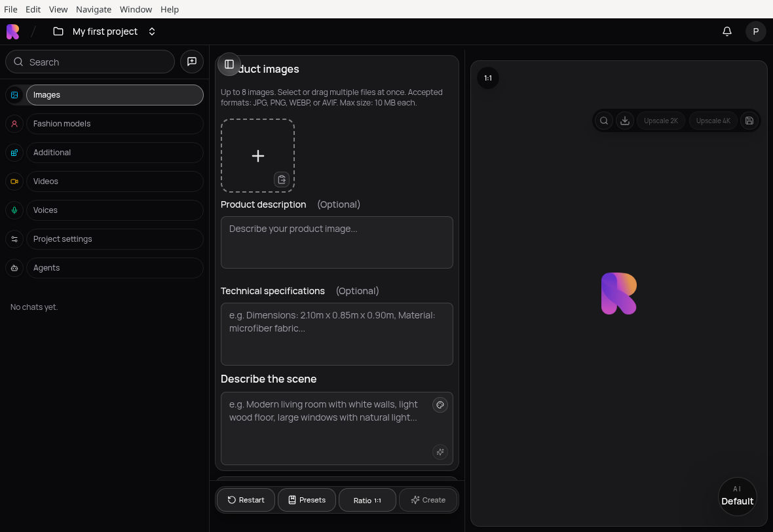Image resolution: width=773 pixels, height=532 pixels.
Task: Open the Navigate menu
Action: pos(94,9)
